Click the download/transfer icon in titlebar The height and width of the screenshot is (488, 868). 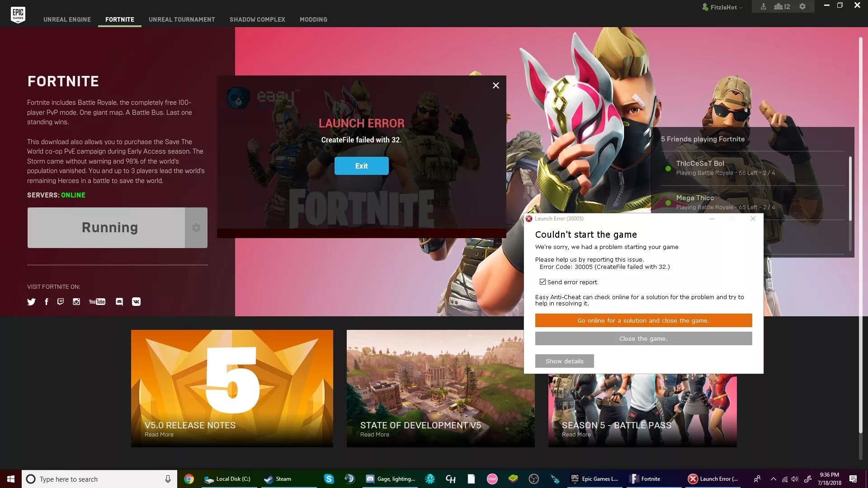click(763, 7)
